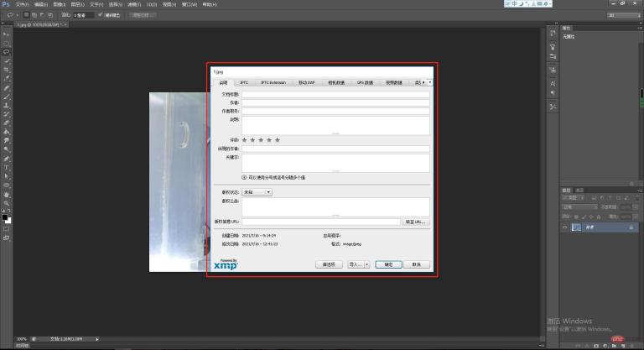
Task: Click the document title input field
Action: (x=335, y=94)
